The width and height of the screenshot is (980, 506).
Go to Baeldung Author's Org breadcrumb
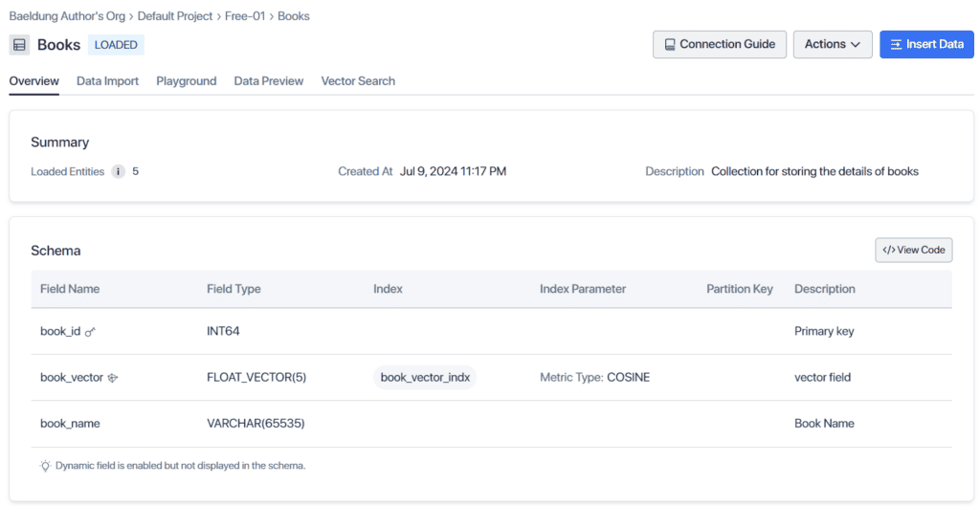coord(67,16)
